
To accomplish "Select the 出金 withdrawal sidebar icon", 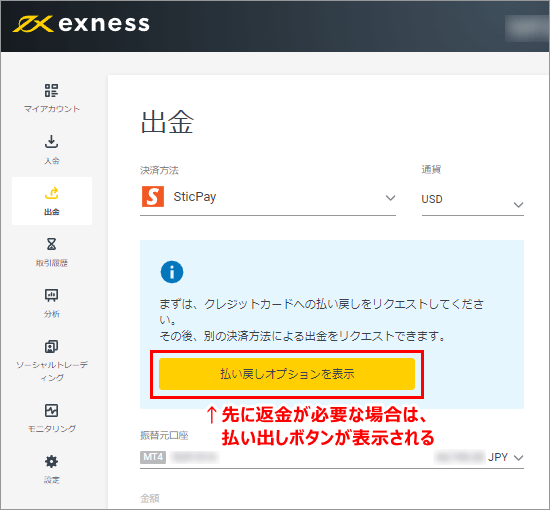I will pyautogui.click(x=52, y=193).
